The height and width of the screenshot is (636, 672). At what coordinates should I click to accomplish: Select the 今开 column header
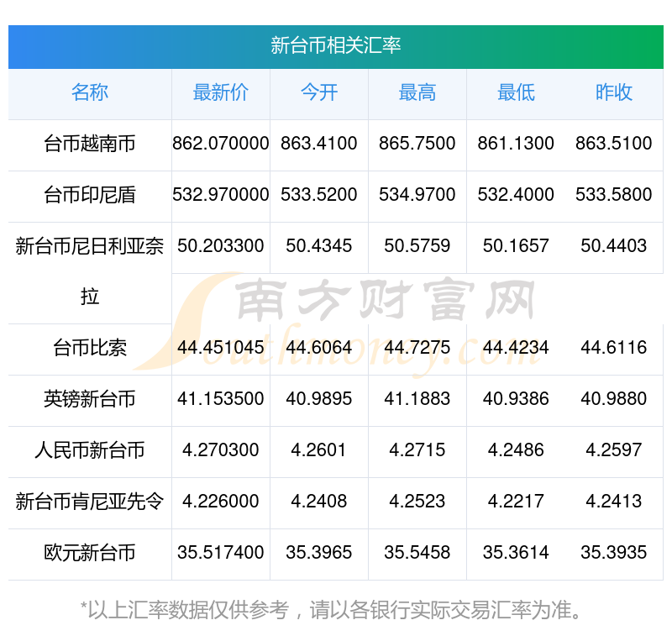click(319, 92)
